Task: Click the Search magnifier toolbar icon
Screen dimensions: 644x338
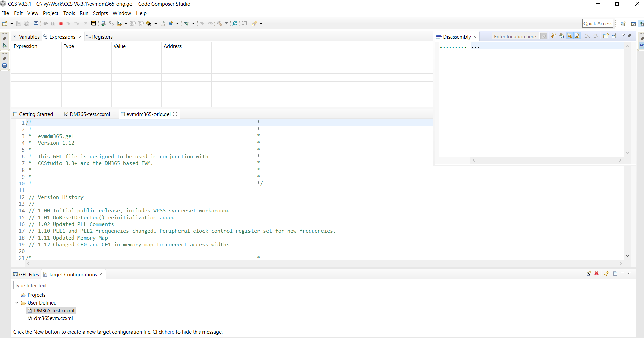Action: point(235,23)
